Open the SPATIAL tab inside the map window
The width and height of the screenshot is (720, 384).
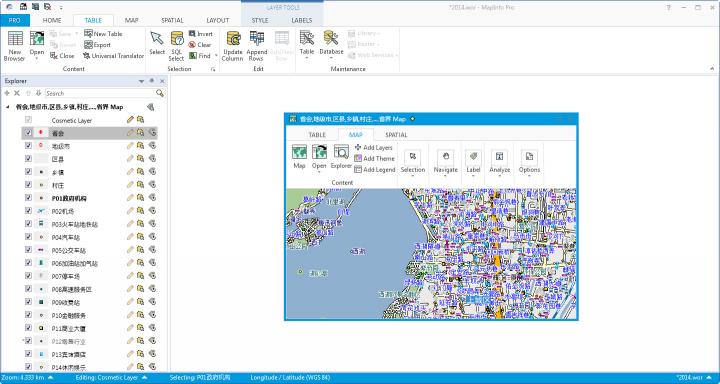coord(396,135)
